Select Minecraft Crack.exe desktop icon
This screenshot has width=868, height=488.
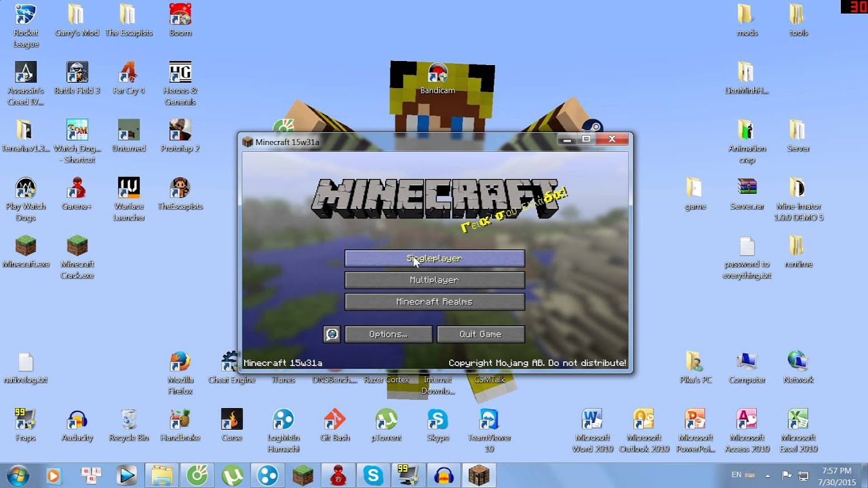point(77,257)
